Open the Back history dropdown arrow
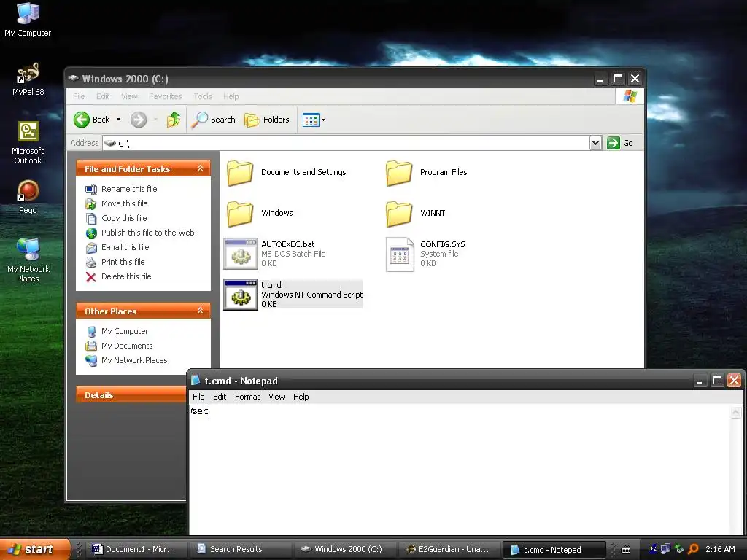 119,120
